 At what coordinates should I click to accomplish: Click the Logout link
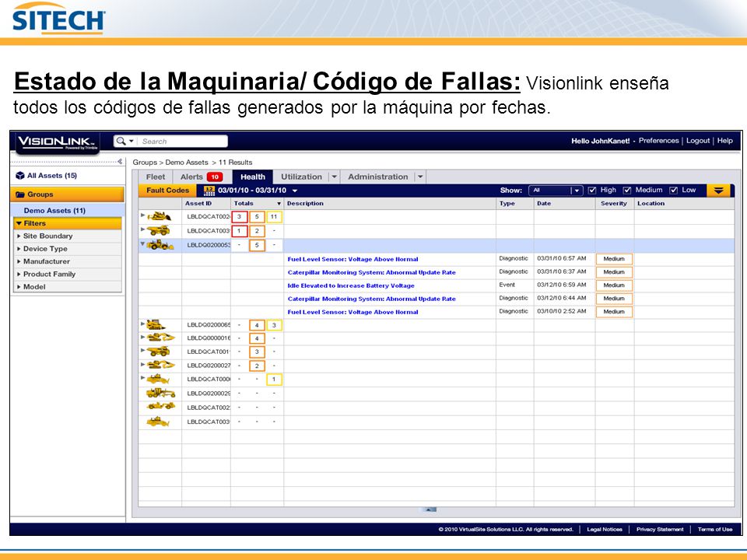coord(698,141)
